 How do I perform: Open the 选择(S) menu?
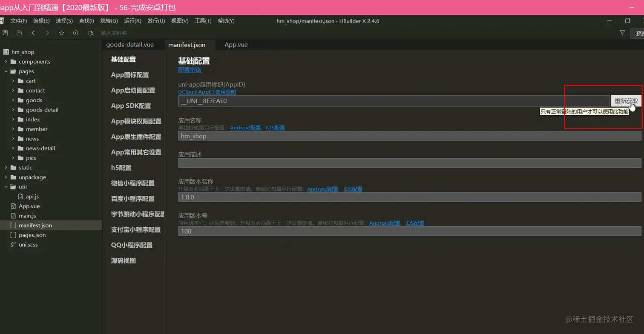[x=64, y=21]
